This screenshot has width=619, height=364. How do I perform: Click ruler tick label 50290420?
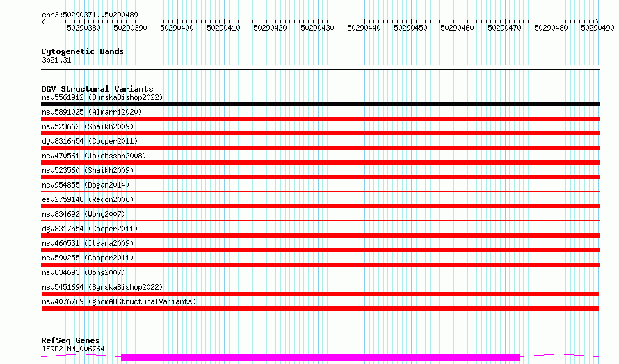(270, 28)
